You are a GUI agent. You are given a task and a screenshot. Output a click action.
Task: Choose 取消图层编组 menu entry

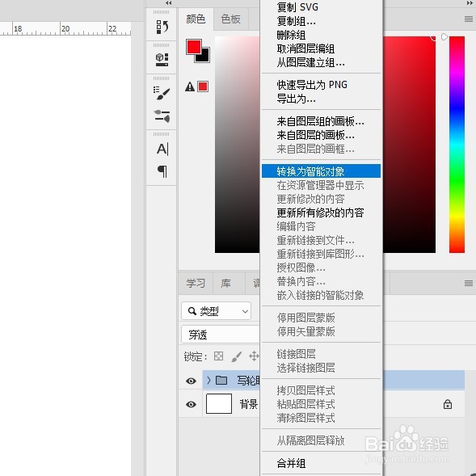coord(321,48)
